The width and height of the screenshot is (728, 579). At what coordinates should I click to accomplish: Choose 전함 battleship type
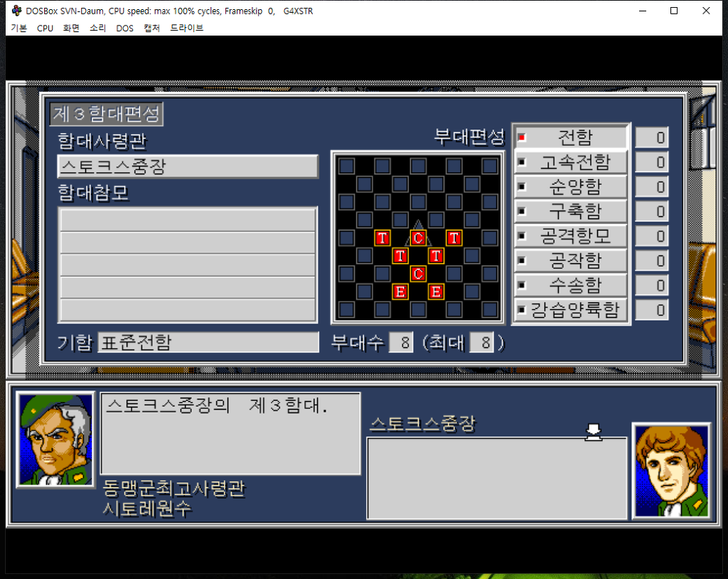coord(571,137)
